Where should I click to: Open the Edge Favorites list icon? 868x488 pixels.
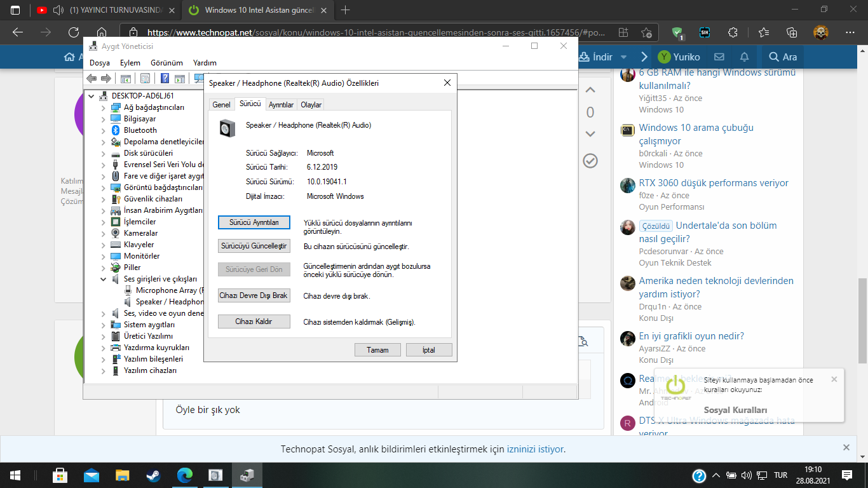pos(763,32)
